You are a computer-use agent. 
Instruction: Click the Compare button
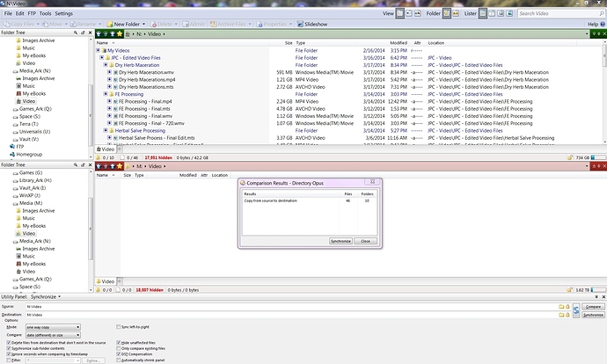(x=593, y=307)
